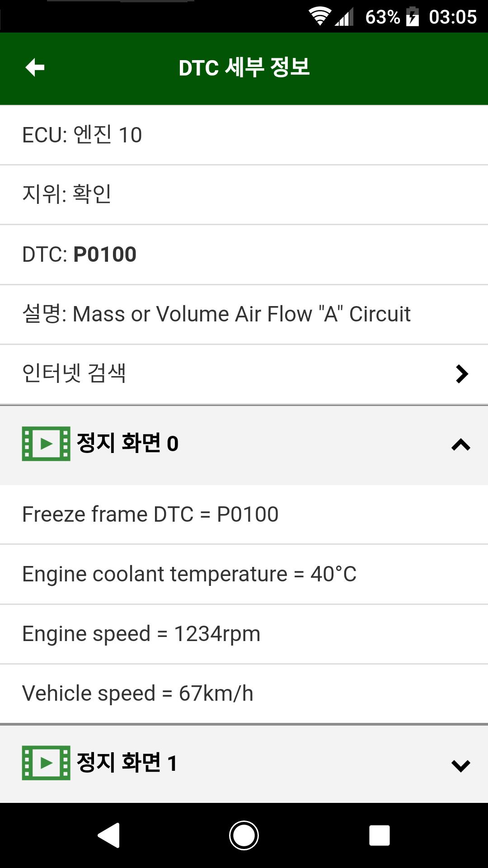
Task: Open 인터넷 검색 right arrow
Action: [461, 374]
